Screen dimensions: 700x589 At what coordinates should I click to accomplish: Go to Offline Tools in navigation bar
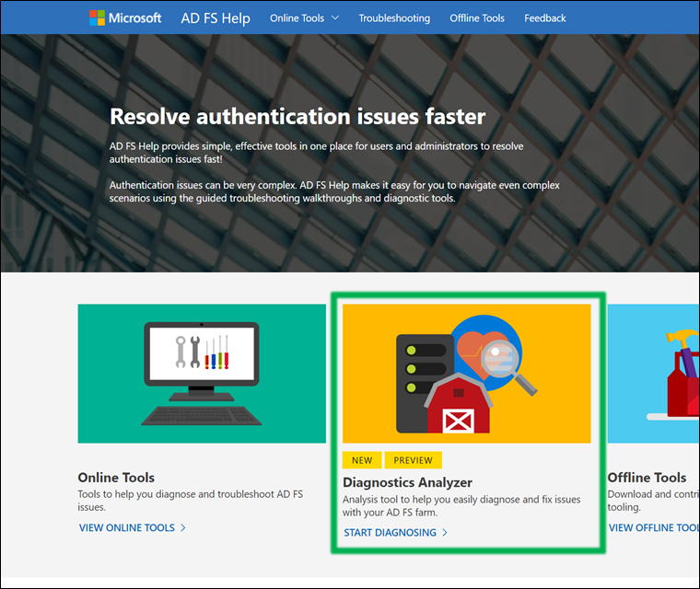[x=477, y=18]
